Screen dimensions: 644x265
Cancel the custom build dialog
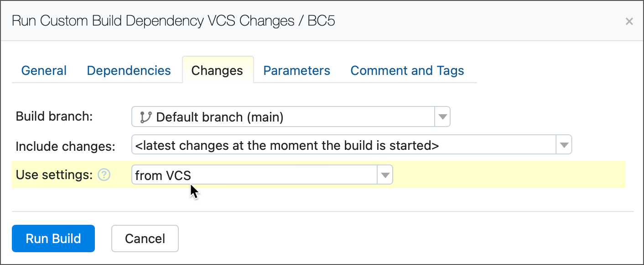(x=145, y=238)
